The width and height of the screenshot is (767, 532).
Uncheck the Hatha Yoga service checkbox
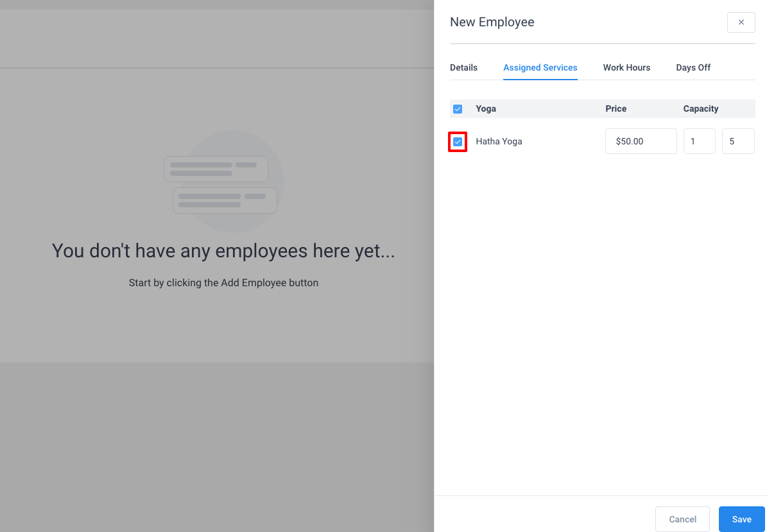coord(458,142)
